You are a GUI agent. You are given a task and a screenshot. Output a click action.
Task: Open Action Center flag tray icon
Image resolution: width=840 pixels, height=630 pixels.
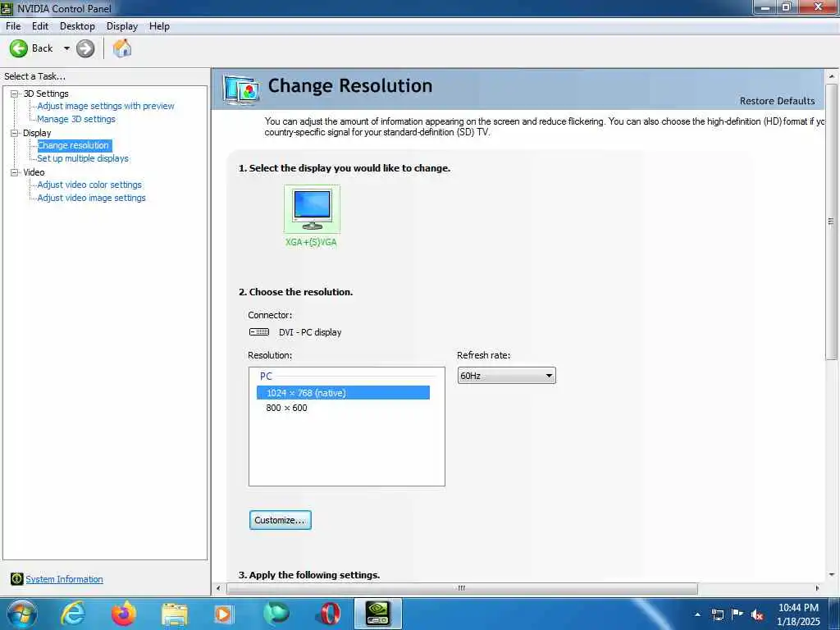(x=737, y=614)
